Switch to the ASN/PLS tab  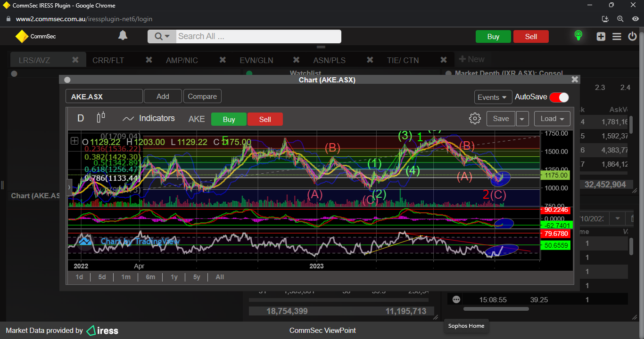330,60
